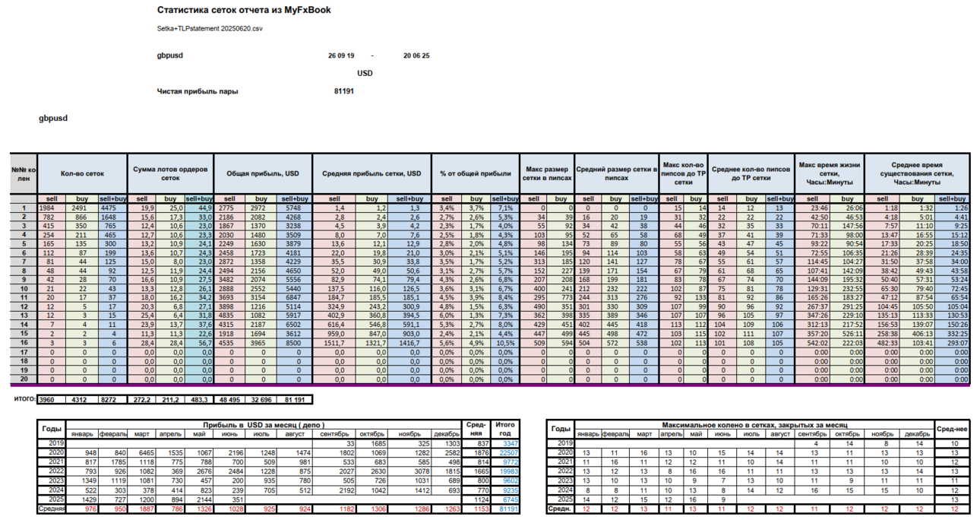Select the totals row cell 3960
This screenshot has width=980, height=520.
coord(53,398)
